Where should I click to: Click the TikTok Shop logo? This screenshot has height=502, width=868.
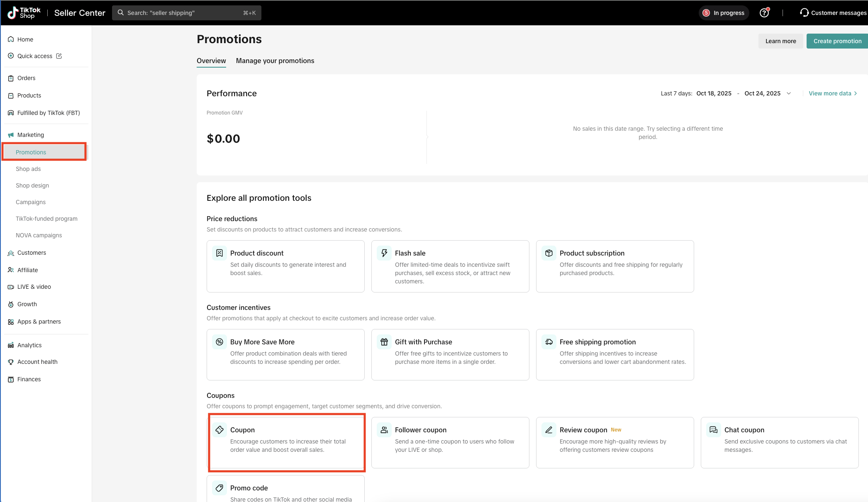click(x=24, y=13)
